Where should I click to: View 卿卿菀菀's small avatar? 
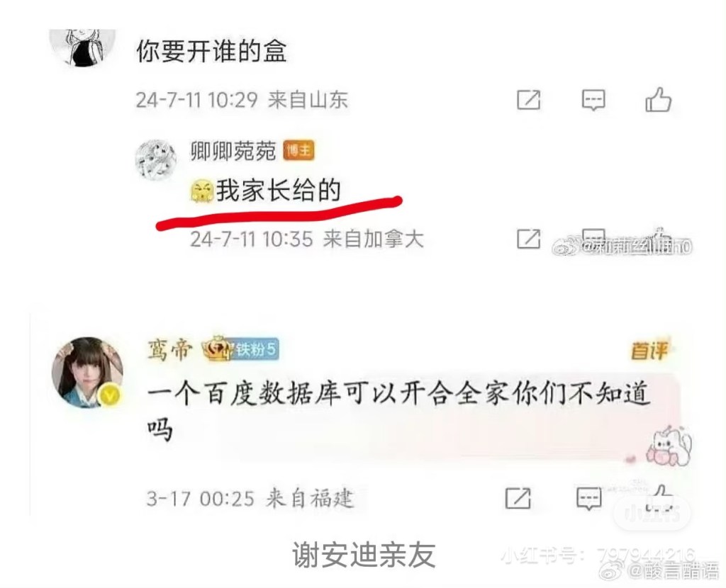pyautogui.click(x=155, y=160)
